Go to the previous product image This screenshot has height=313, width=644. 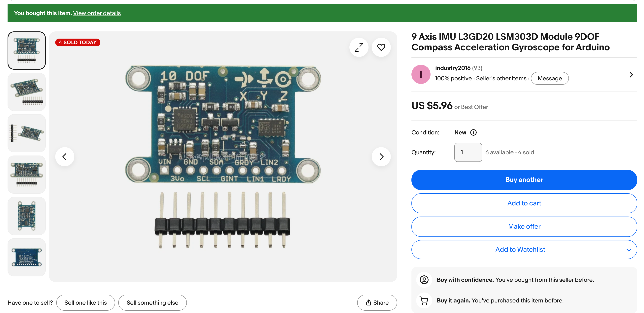coord(65,157)
